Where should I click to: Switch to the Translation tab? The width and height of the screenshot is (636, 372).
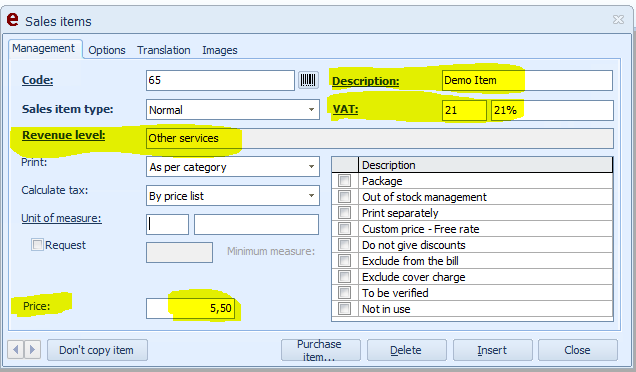click(x=163, y=50)
